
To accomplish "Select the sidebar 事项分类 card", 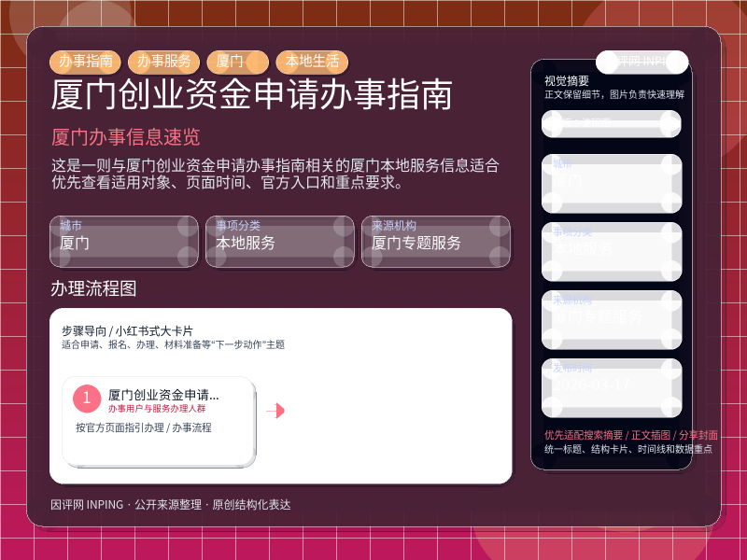I will (612, 251).
